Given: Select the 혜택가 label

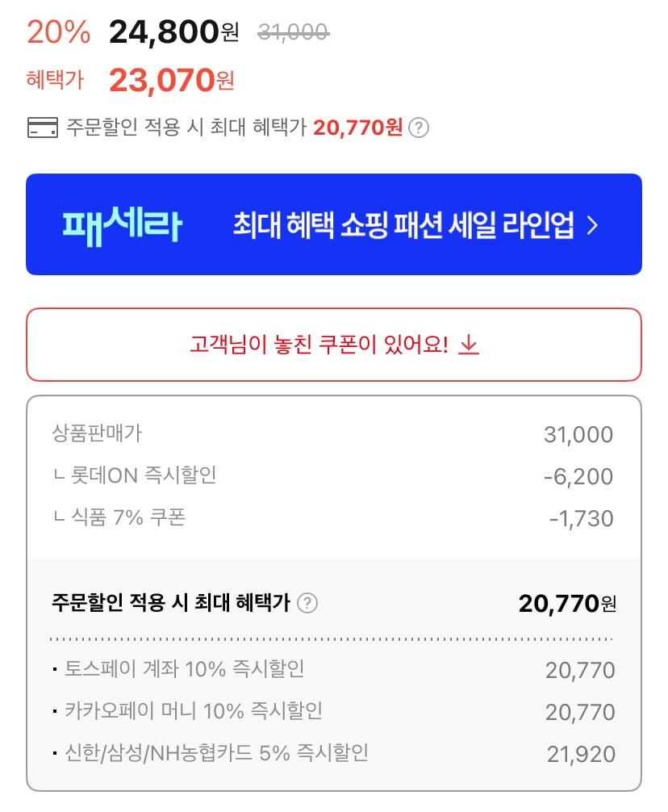Looking at the screenshot, I should tap(55, 80).
